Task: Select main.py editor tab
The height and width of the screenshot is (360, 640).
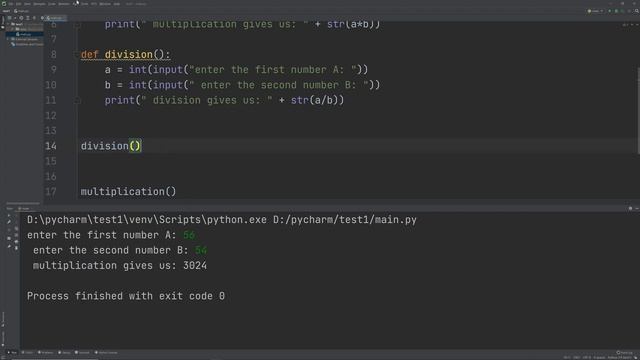Action: (56, 18)
